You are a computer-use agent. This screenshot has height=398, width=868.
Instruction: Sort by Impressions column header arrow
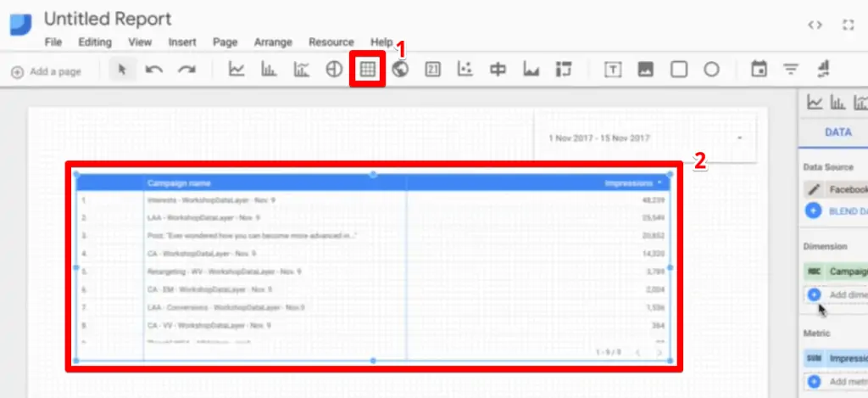point(659,183)
